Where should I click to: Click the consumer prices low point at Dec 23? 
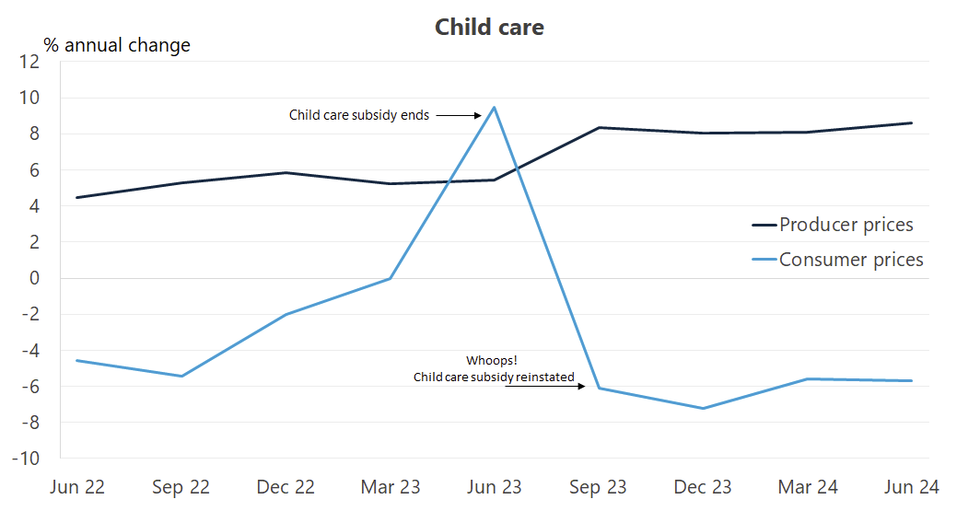[704, 409]
